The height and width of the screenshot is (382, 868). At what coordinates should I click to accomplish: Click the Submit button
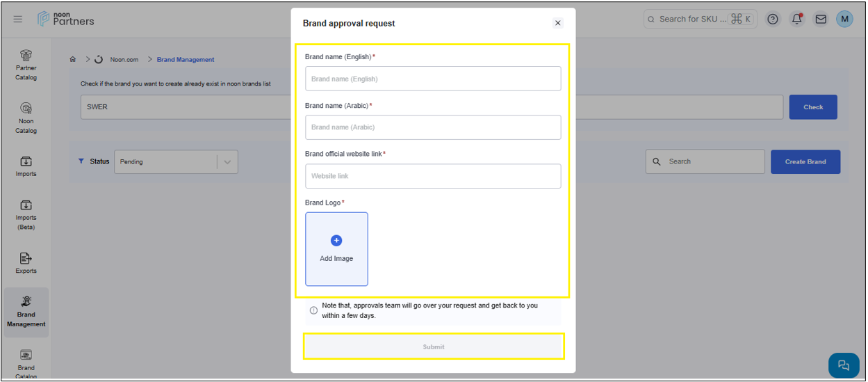click(x=433, y=347)
